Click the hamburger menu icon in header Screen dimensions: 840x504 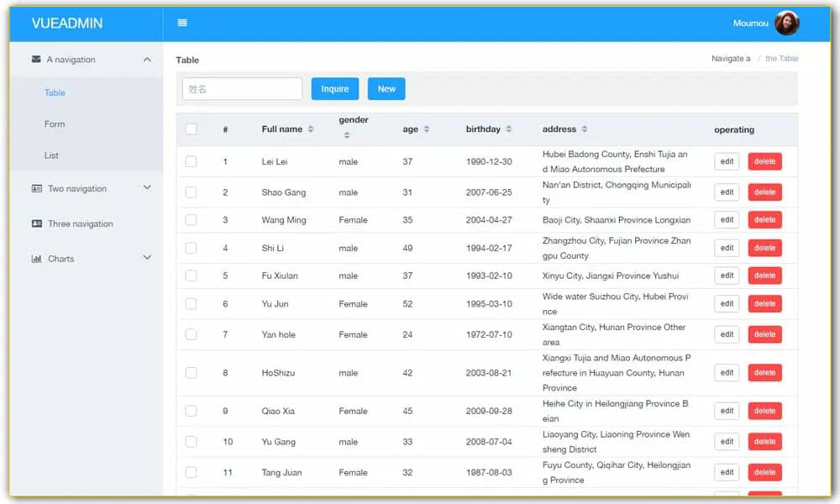[182, 23]
